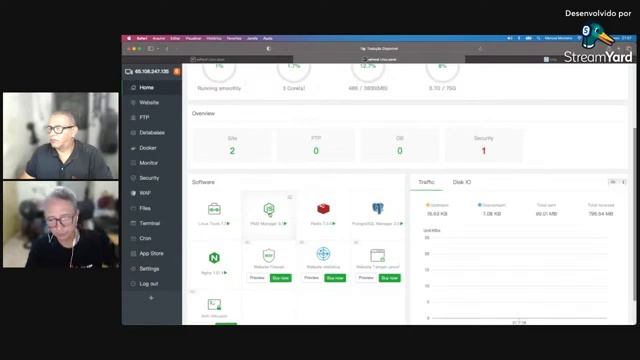Click the Terminal icon in sidebar
Image resolution: width=640 pixels, height=360 pixels.
(x=133, y=223)
